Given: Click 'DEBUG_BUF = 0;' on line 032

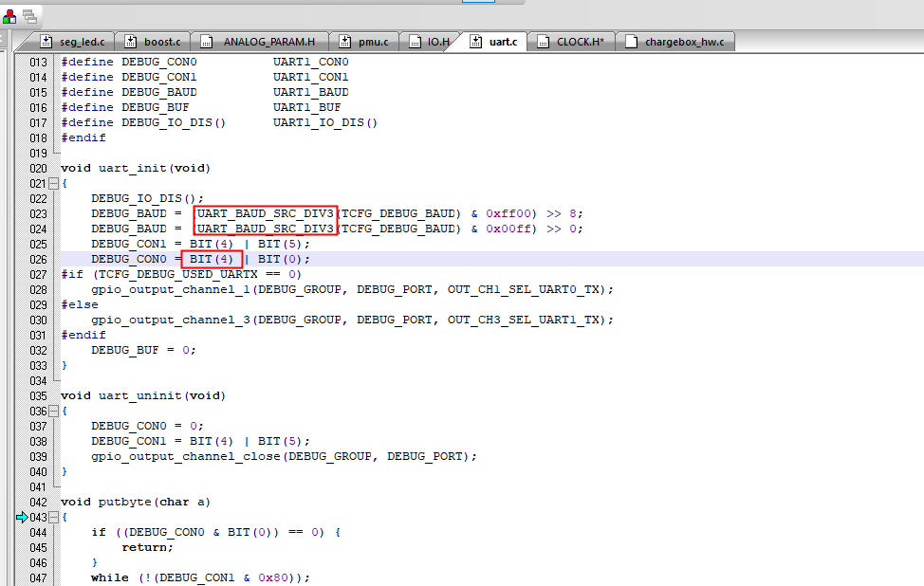Looking at the screenshot, I should point(143,350).
